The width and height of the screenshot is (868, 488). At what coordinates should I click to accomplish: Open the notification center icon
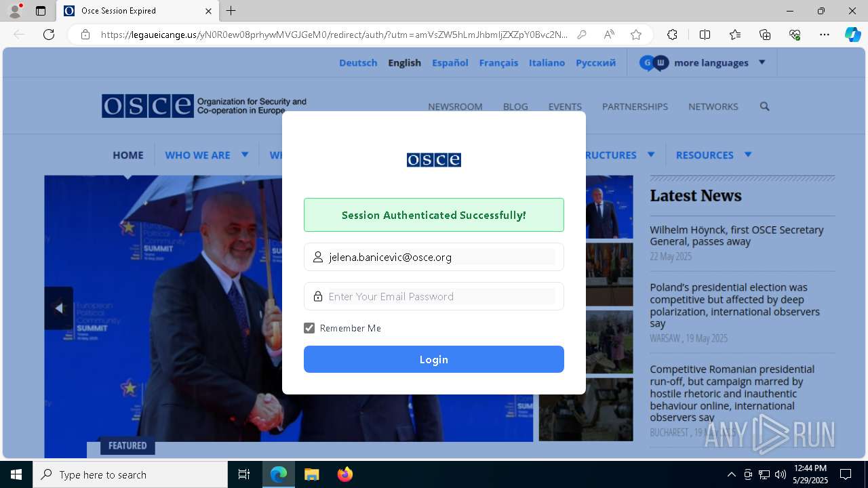point(846,474)
